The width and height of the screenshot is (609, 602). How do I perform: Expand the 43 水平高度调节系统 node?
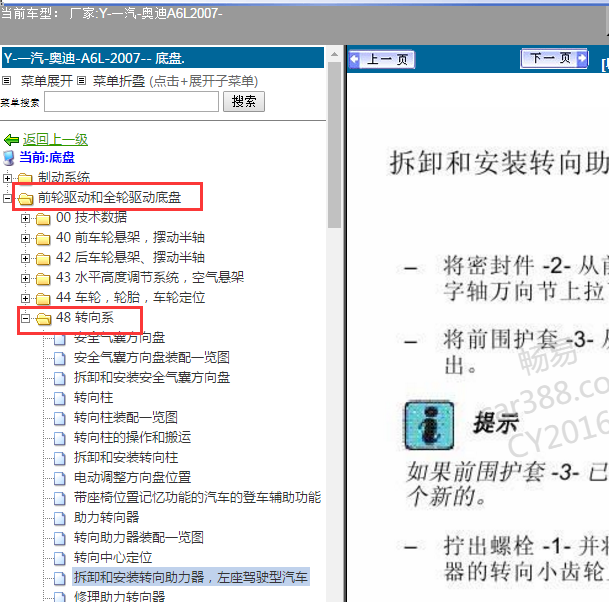pyautogui.click(x=25, y=278)
